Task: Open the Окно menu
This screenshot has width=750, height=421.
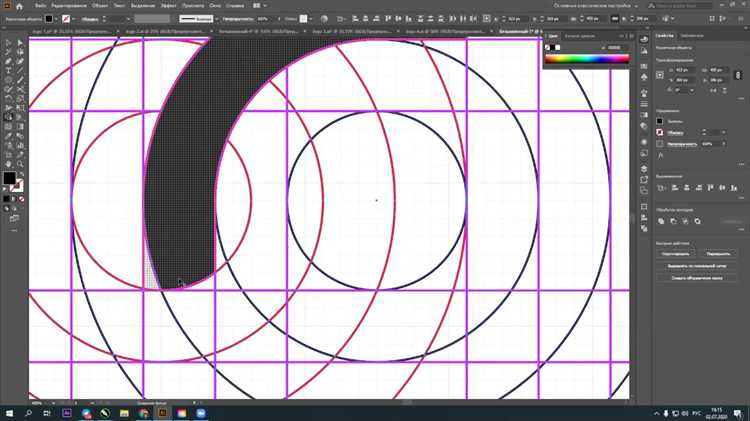Action: coord(215,6)
